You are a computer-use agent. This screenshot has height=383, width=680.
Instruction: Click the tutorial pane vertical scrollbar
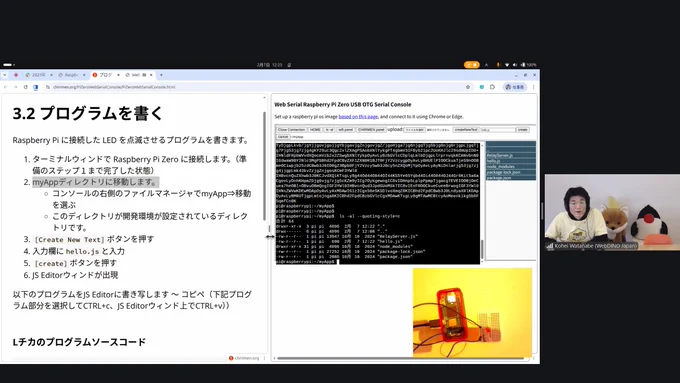tap(265, 165)
